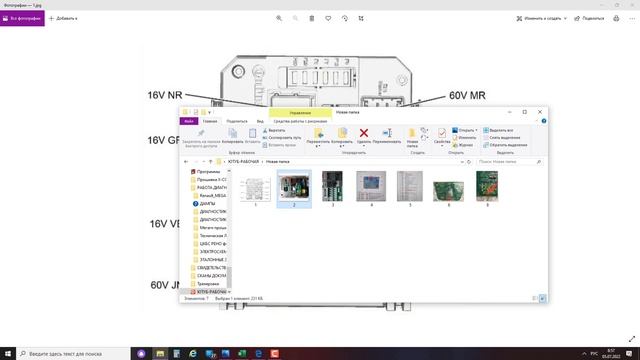This screenshot has height=360, width=640.
Task: Switch to the Вид ribbon tab
Action: pos(260,121)
